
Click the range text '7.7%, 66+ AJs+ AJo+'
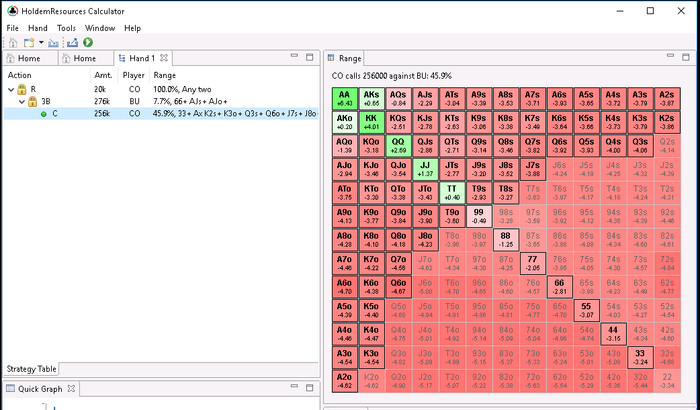[190, 102]
